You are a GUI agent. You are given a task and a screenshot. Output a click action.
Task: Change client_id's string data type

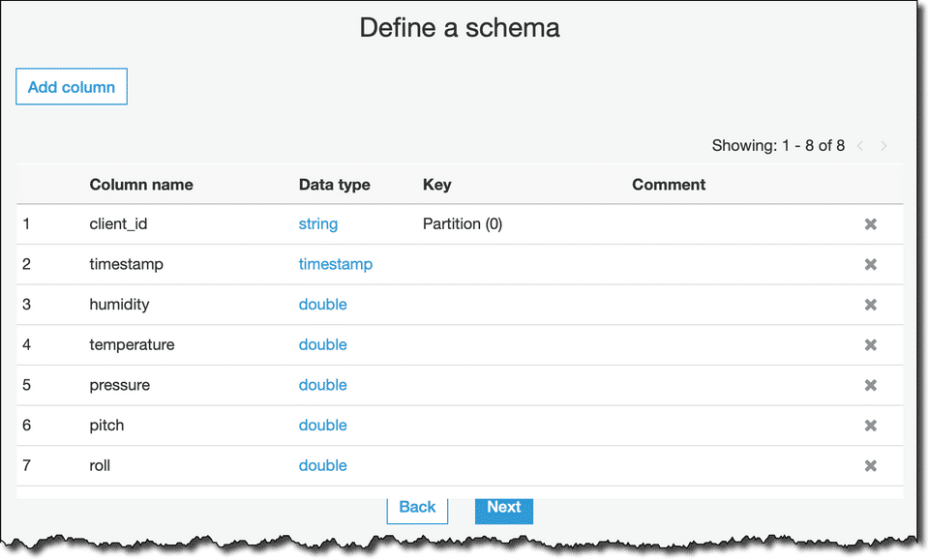pyautogui.click(x=318, y=224)
